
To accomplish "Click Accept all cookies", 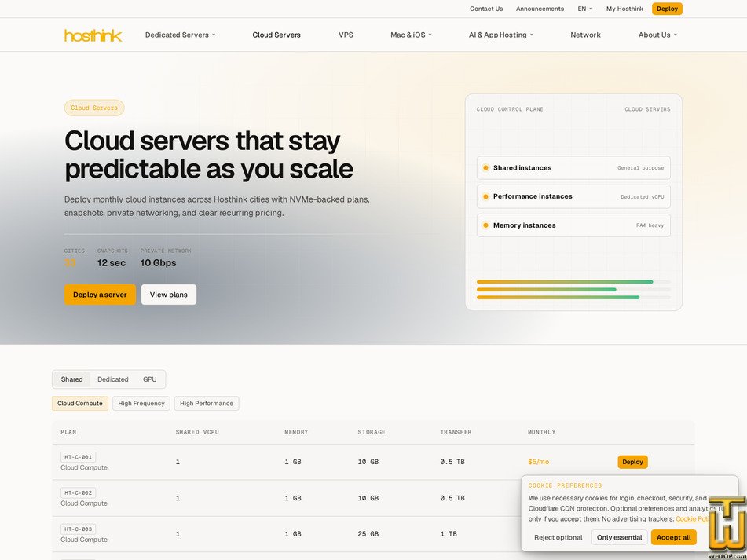I will coord(674,537).
